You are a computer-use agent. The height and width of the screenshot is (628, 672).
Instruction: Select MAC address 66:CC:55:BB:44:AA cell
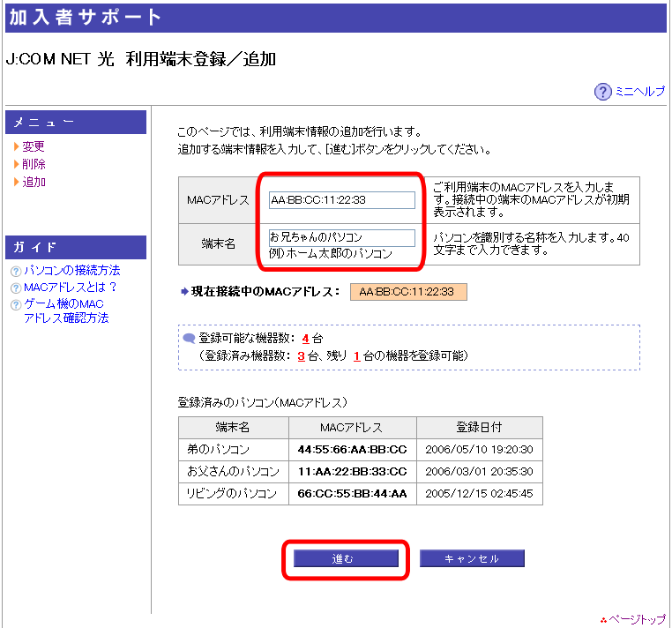click(352, 494)
